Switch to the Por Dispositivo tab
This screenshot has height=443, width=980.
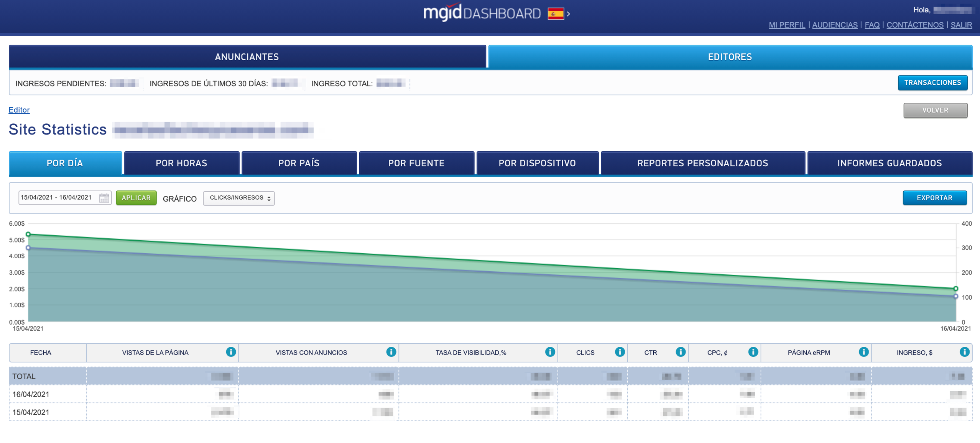coord(537,163)
